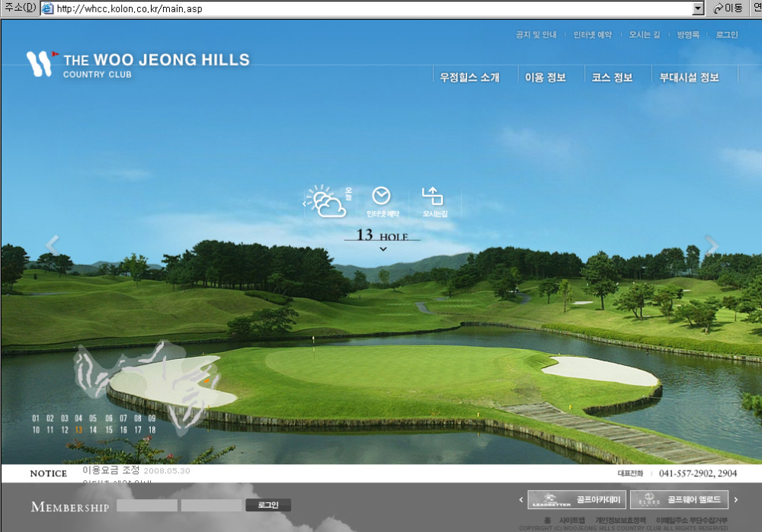Open today's weather cloud icon
This screenshot has height=532, width=762.
pos(328,202)
